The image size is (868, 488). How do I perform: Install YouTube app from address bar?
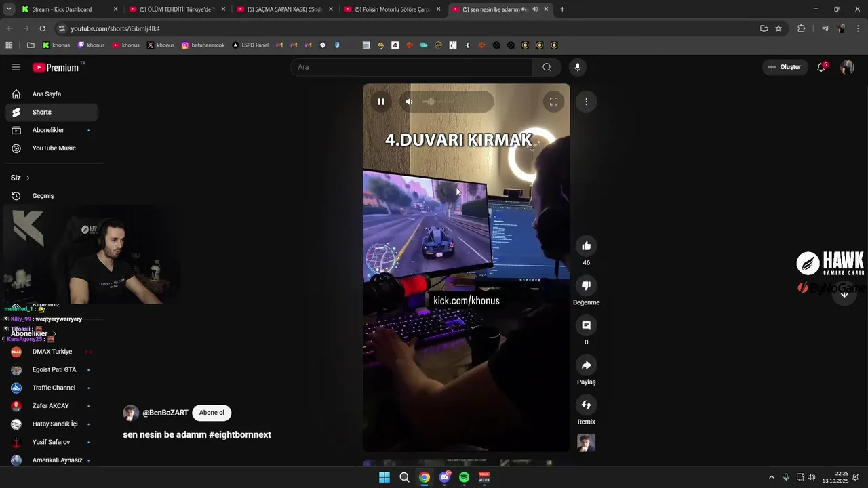[x=764, y=28]
